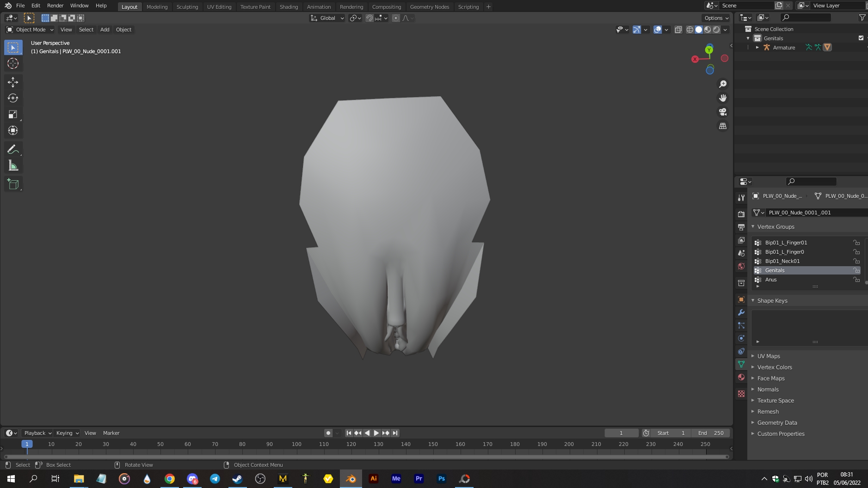The width and height of the screenshot is (868, 488).
Task: Toggle camera view in viewport
Action: [722, 112]
